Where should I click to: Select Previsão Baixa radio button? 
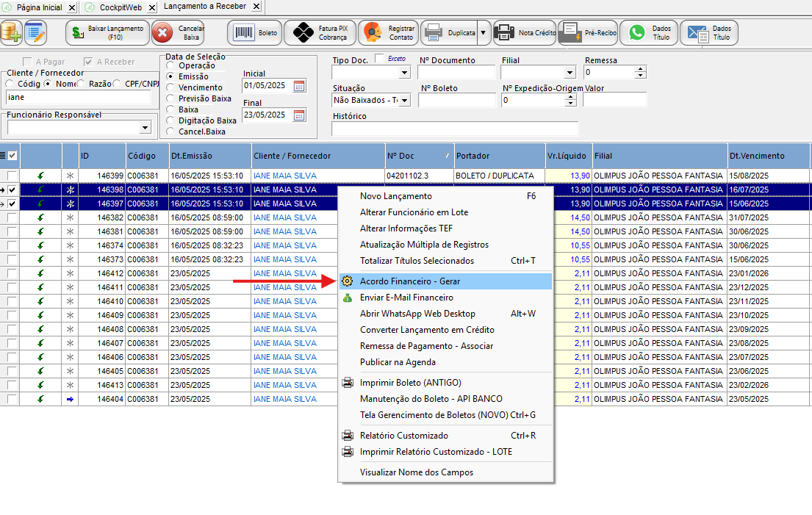pos(170,98)
